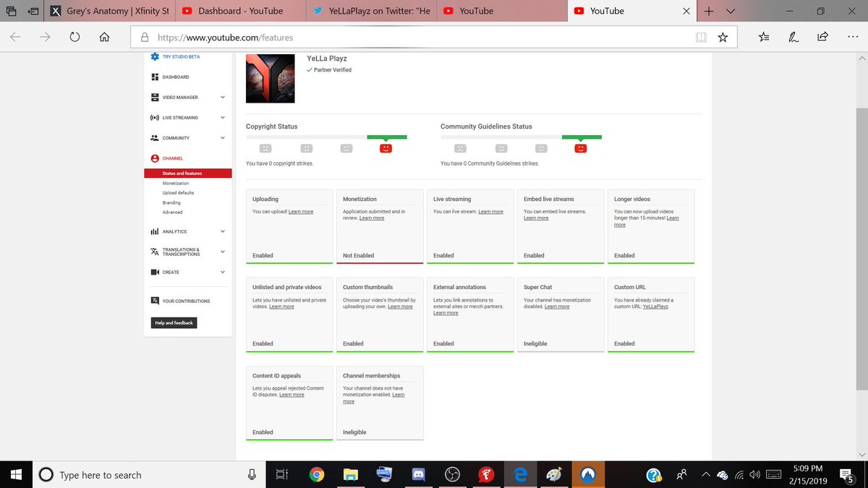The height and width of the screenshot is (488, 868).
Task: Click the browser refresh button
Action: click(x=75, y=37)
